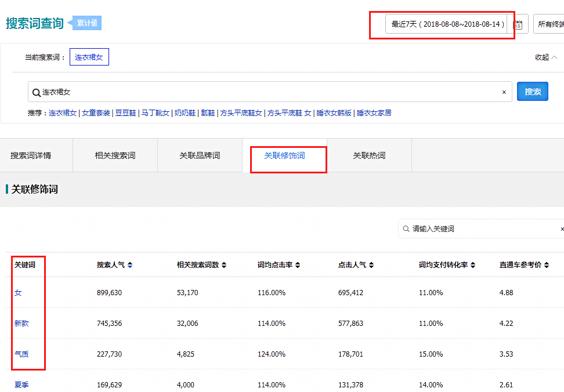The image size is (564, 392).
Task: Click related search count 32,006
Action: pos(187,324)
